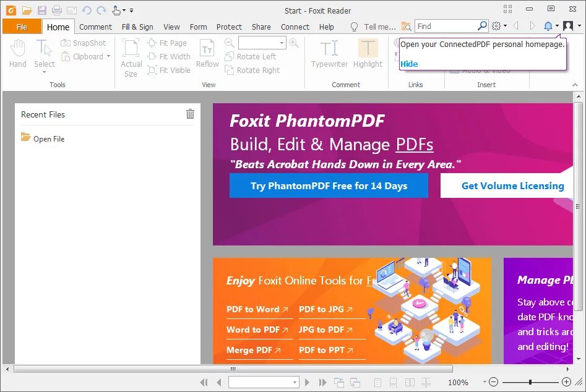Open the page number dropdown in status bar
Viewport: 586px width, 392px height.
click(x=295, y=382)
